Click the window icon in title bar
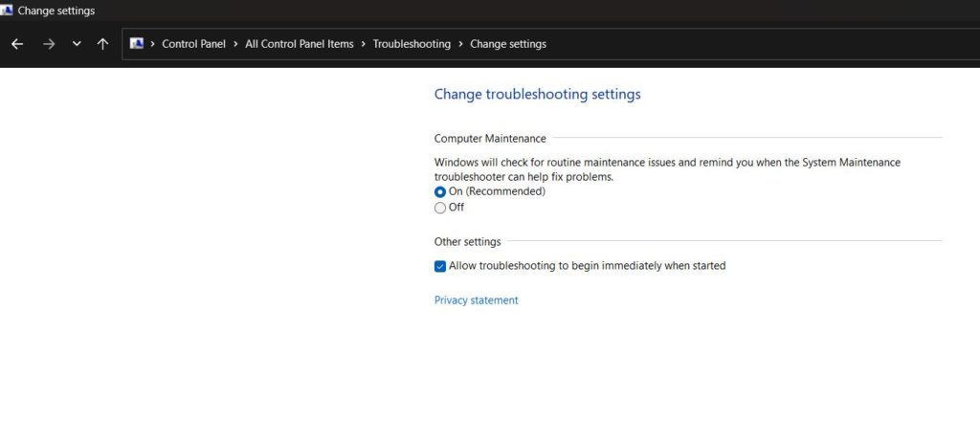980x444 pixels. click(7, 11)
